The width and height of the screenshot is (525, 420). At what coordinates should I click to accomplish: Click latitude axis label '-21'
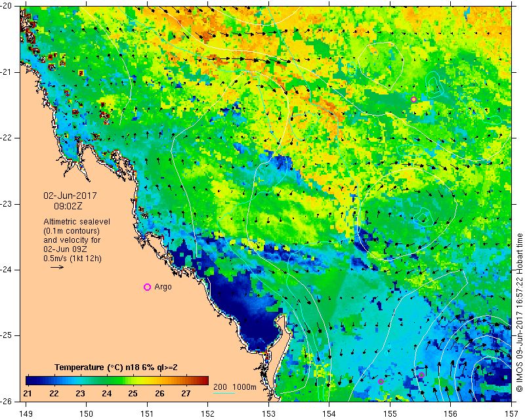[x=6, y=72]
